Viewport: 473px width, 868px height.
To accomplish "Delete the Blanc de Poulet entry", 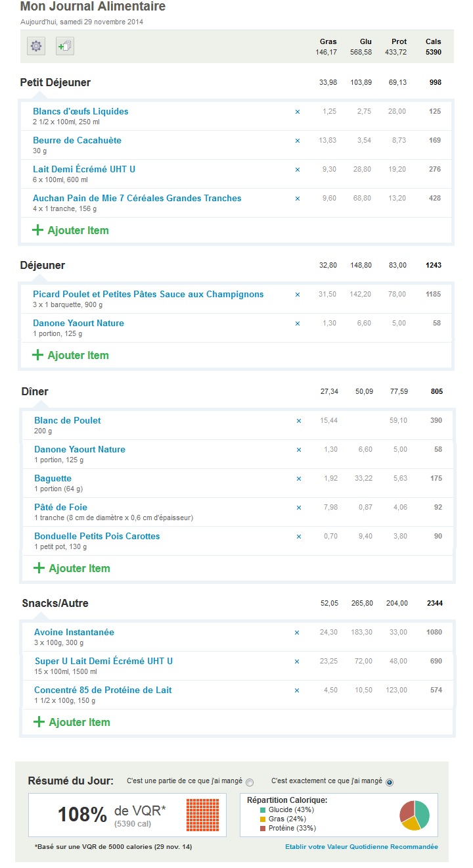I will (299, 421).
